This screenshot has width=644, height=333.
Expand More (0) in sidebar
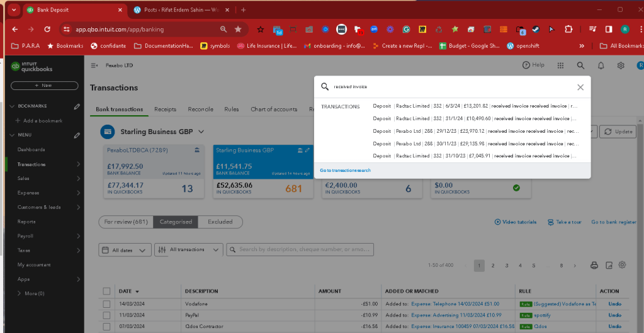point(31,293)
